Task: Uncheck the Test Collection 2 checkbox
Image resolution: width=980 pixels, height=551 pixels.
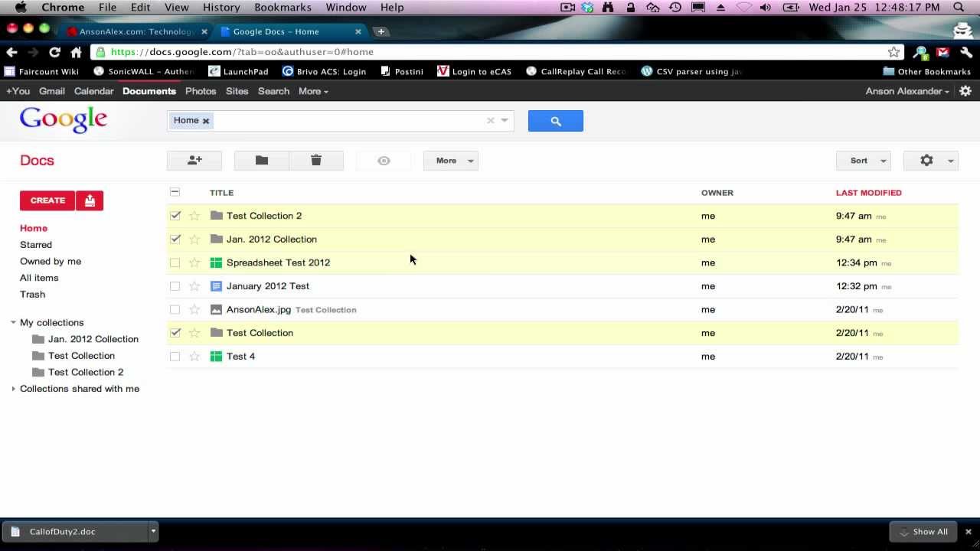Action: 175,216
